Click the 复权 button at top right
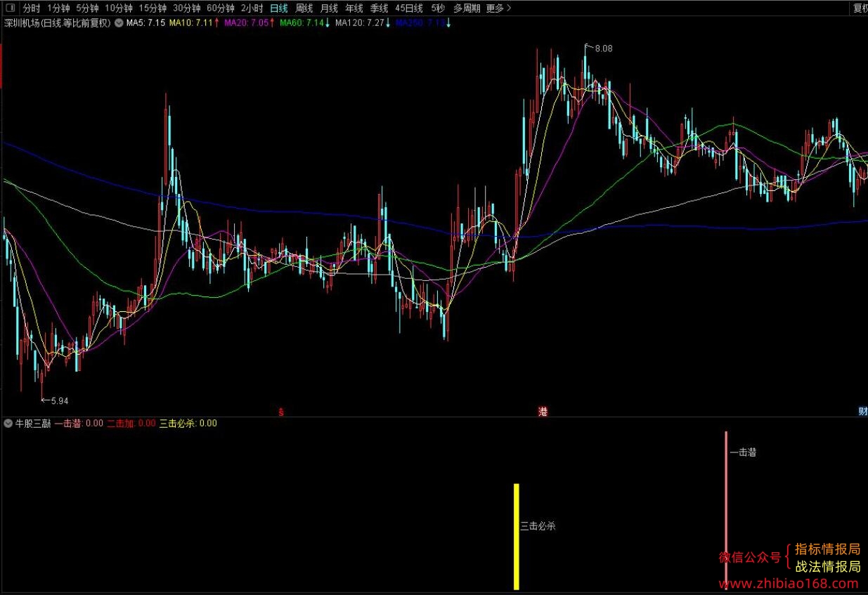 click(x=860, y=8)
